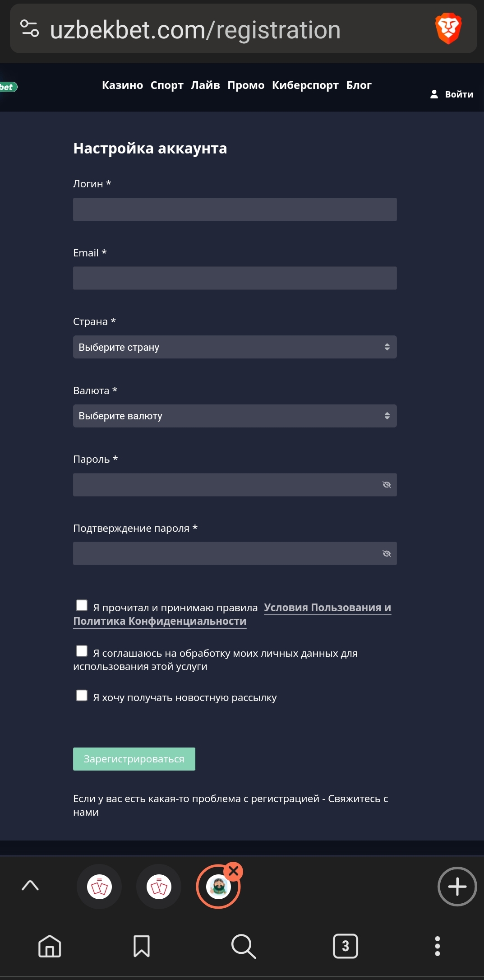Go to Казино menu item
The image size is (484, 980).
point(122,85)
